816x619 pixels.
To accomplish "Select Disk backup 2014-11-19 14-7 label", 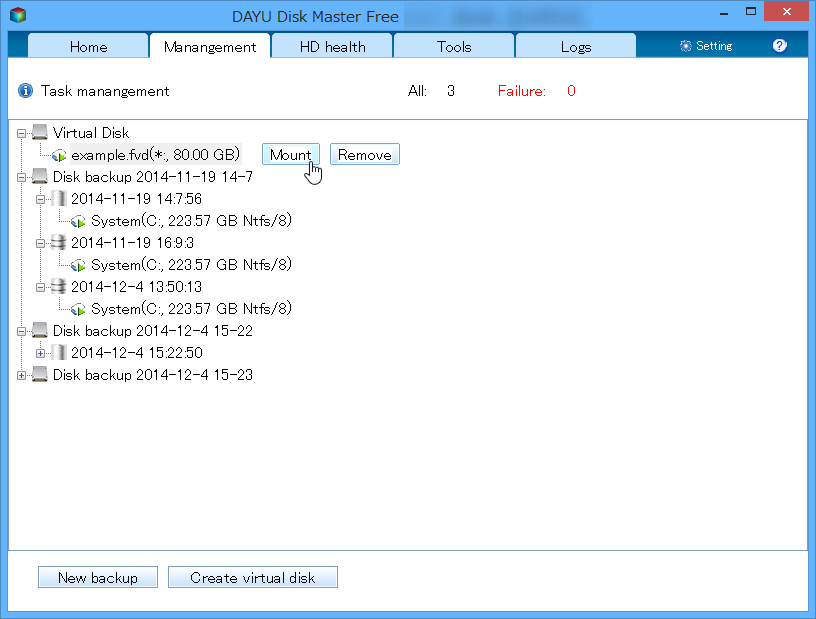I will 152,177.
